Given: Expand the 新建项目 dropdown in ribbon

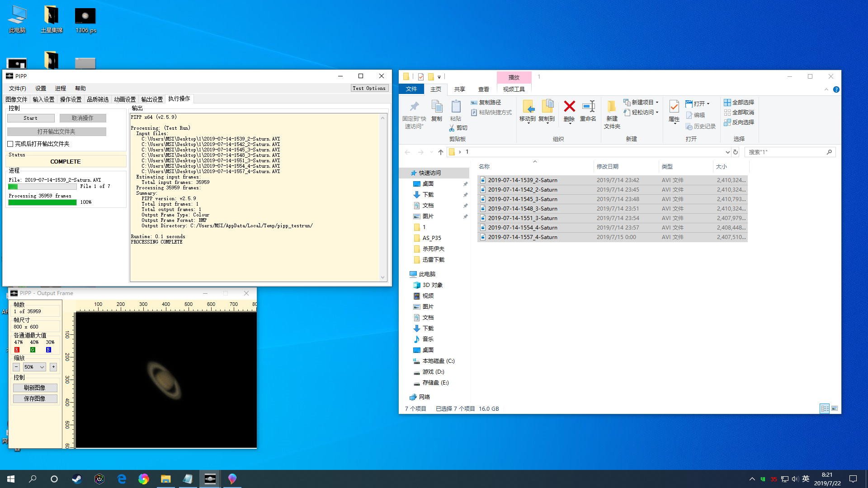Looking at the screenshot, I should pos(657,103).
